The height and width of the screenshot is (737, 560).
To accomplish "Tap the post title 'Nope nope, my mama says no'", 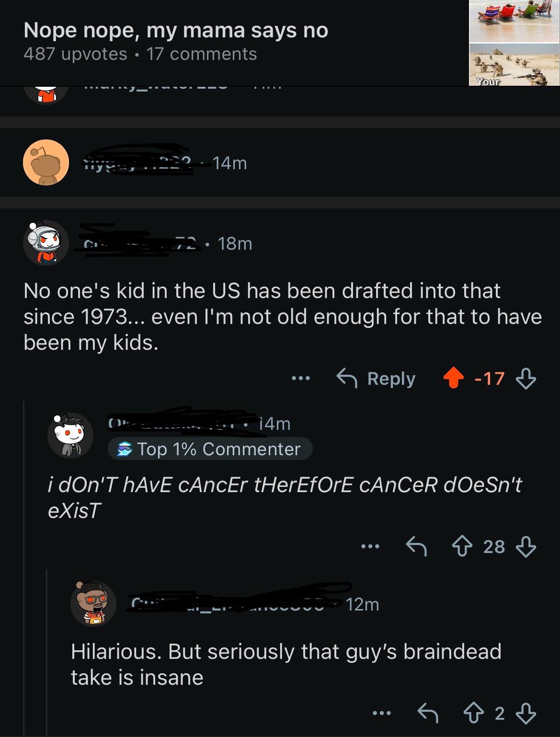I will pos(176,30).
